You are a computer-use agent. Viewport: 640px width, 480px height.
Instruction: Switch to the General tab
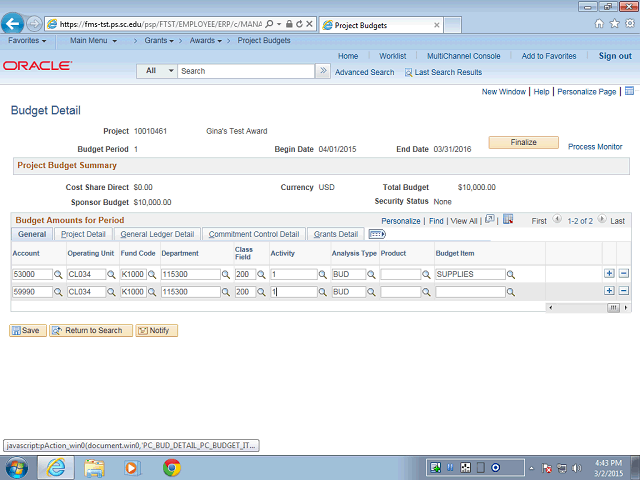32,234
